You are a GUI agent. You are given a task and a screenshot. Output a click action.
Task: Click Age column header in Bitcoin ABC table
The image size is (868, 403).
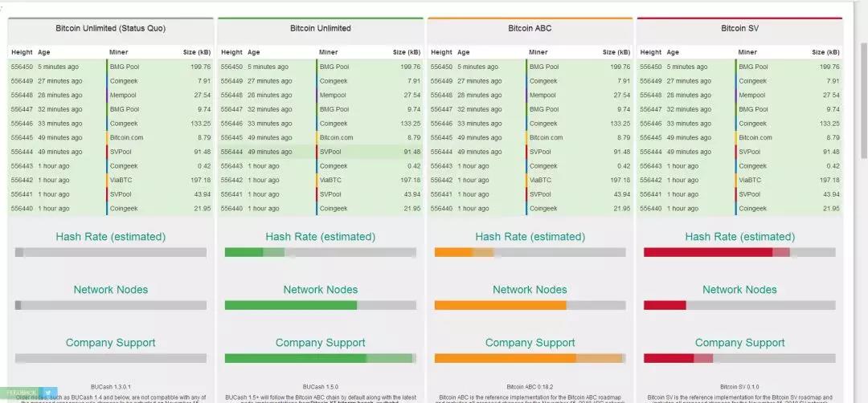click(464, 52)
